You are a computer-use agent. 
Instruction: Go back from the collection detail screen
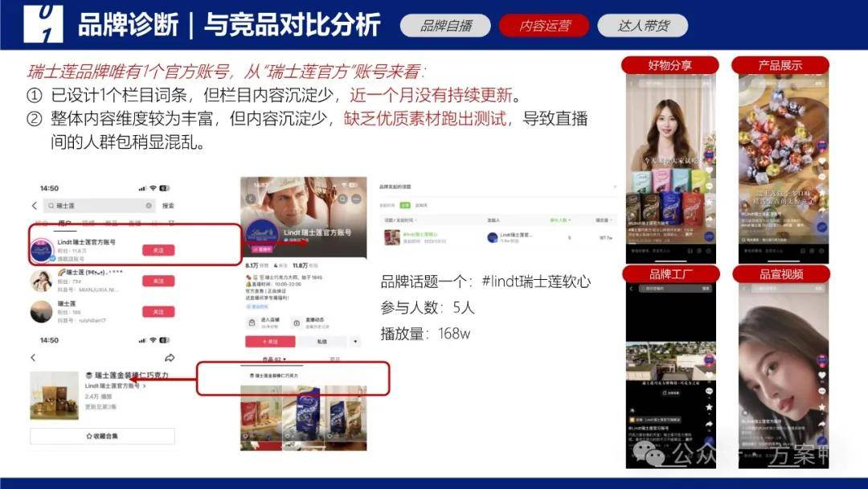click(x=33, y=358)
